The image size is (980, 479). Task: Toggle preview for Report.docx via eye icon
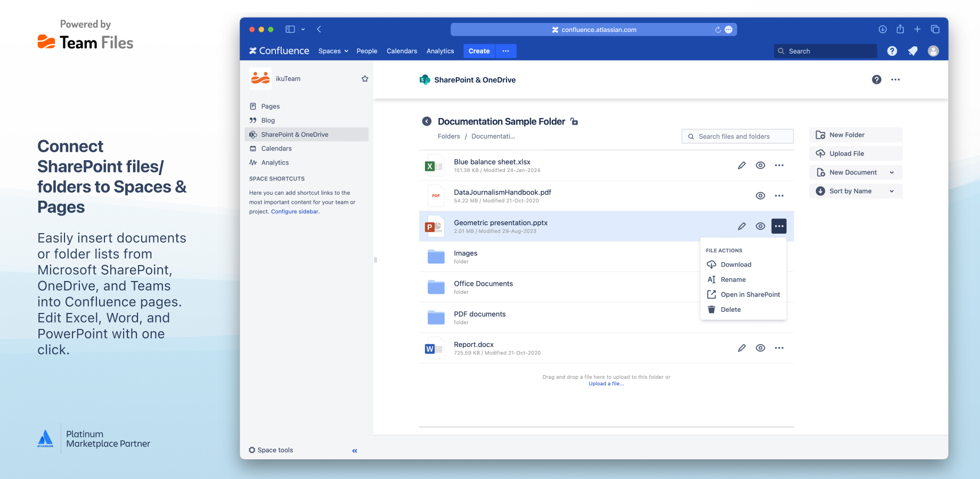pyautogui.click(x=761, y=348)
